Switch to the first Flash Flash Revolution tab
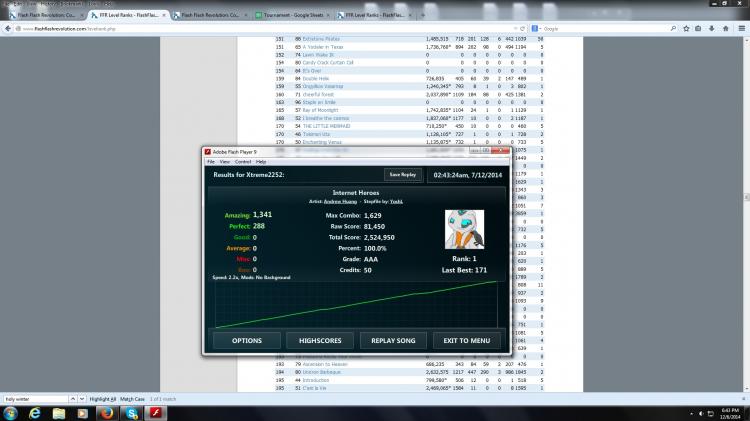This screenshot has height=421, width=750. (46, 15)
